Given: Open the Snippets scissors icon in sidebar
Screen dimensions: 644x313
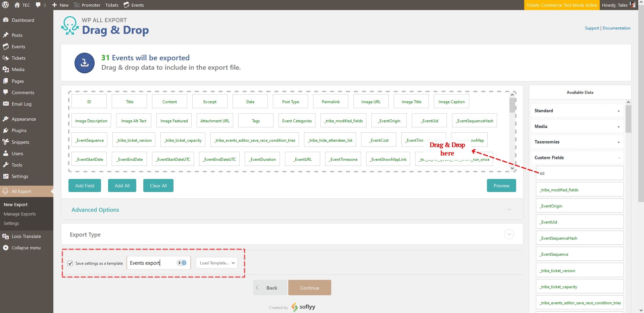Looking at the screenshot, I should click(6, 142).
